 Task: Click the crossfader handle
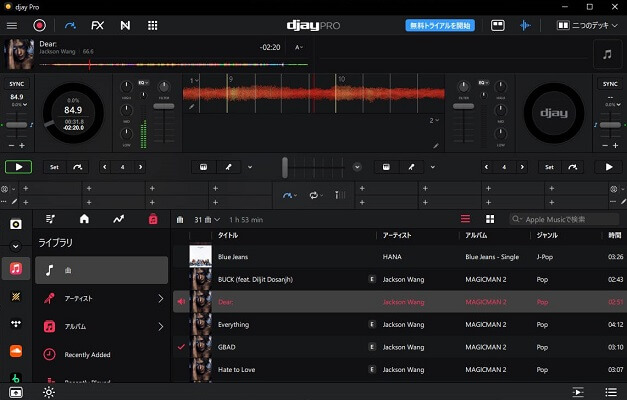pyautogui.click(x=285, y=167)
